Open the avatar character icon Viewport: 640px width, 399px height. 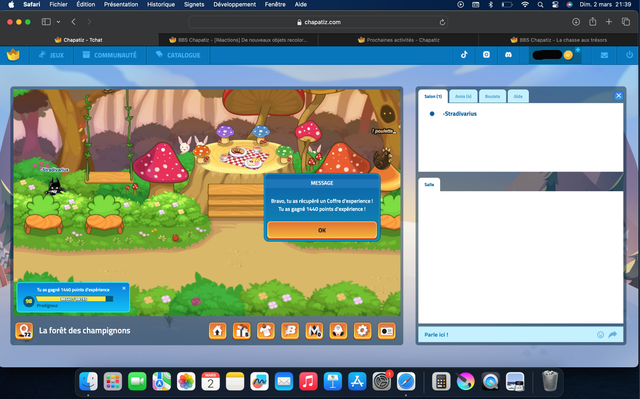click(338, 331)
